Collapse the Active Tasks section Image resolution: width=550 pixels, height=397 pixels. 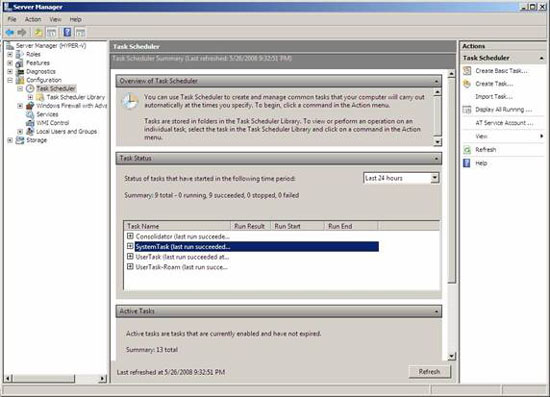(x=436, y=311)
